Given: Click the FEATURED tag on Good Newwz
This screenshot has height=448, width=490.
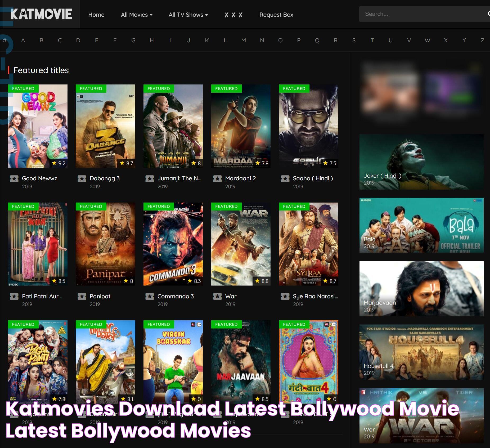Looking at the screenshot, I should 23,88.
